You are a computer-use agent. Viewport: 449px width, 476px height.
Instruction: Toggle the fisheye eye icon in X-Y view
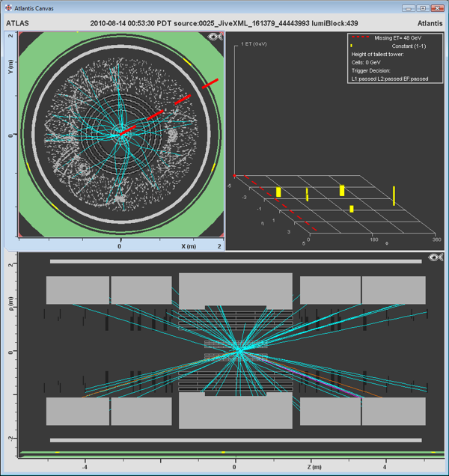216,36
